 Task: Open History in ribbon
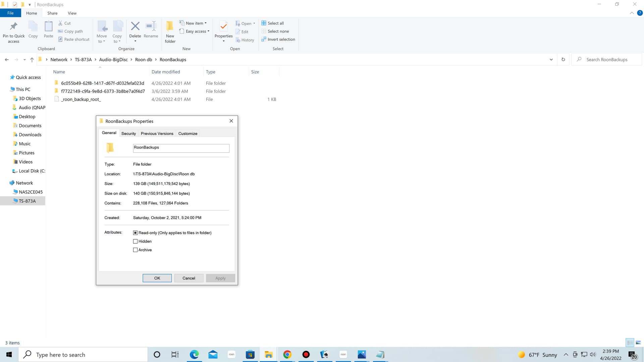pos(245,40)
